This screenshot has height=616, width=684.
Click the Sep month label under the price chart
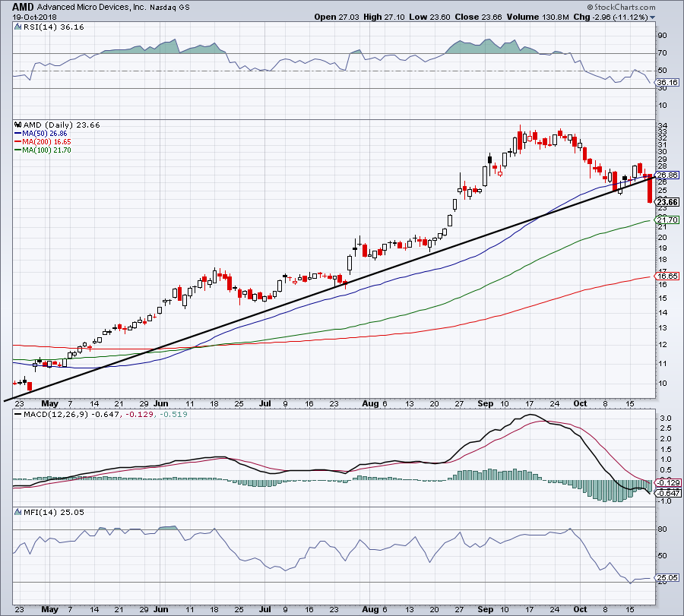(x=485, y=403)
